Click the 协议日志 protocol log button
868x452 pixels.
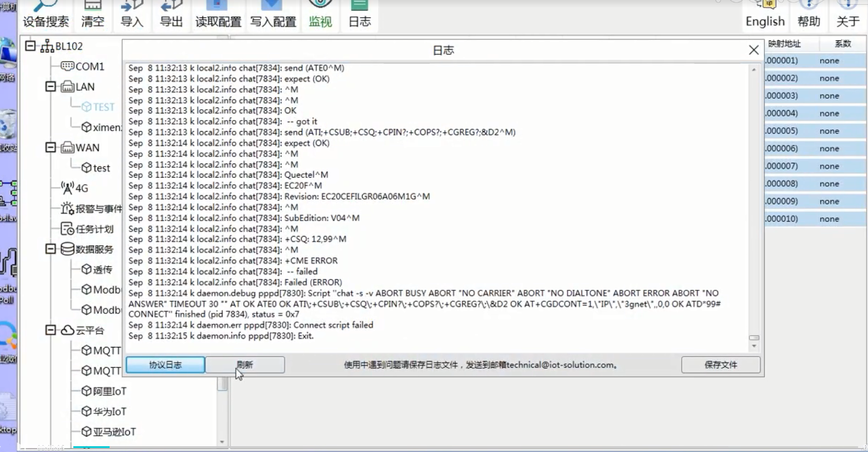(165, 365)
